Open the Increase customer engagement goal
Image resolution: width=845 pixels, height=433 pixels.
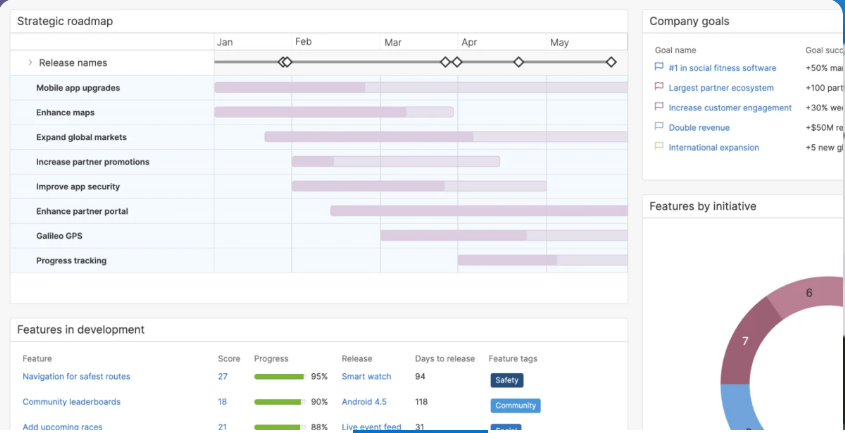[730, 108]
